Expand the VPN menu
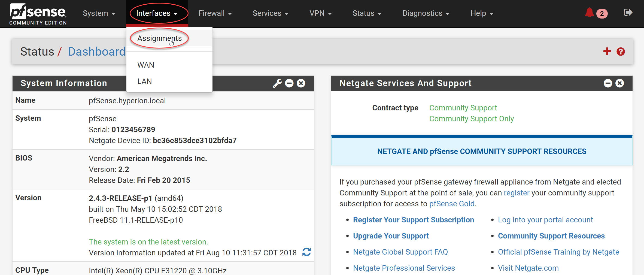Viewport: 644px width, 275px height. pyautogui.click(x=321, y=13)
